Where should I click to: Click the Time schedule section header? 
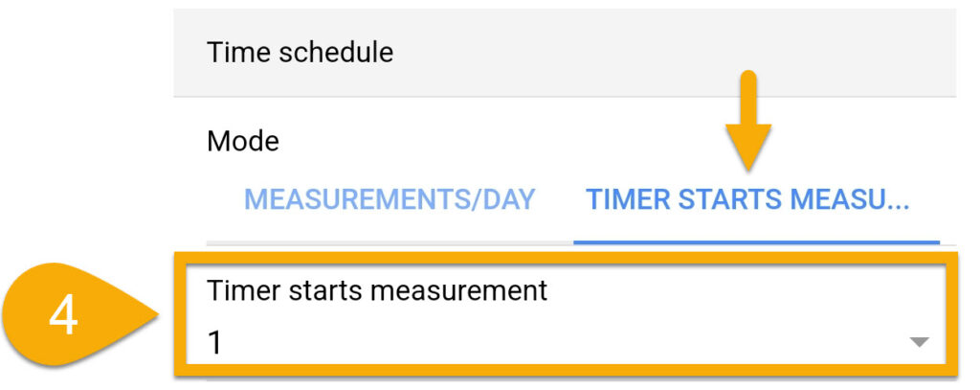[x=300, y=52]
